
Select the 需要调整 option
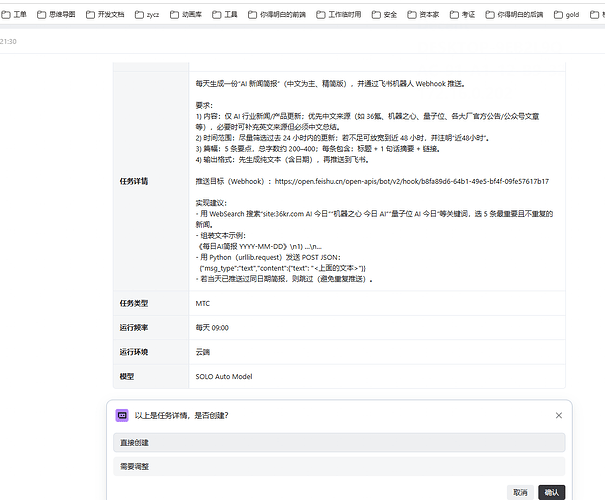click(x=339, y=466)
